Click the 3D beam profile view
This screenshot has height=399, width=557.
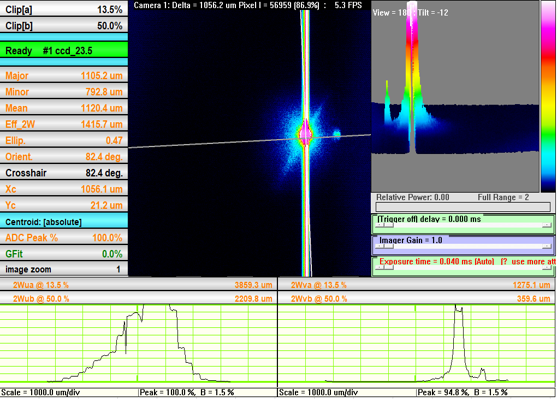[x=455, y=97]
